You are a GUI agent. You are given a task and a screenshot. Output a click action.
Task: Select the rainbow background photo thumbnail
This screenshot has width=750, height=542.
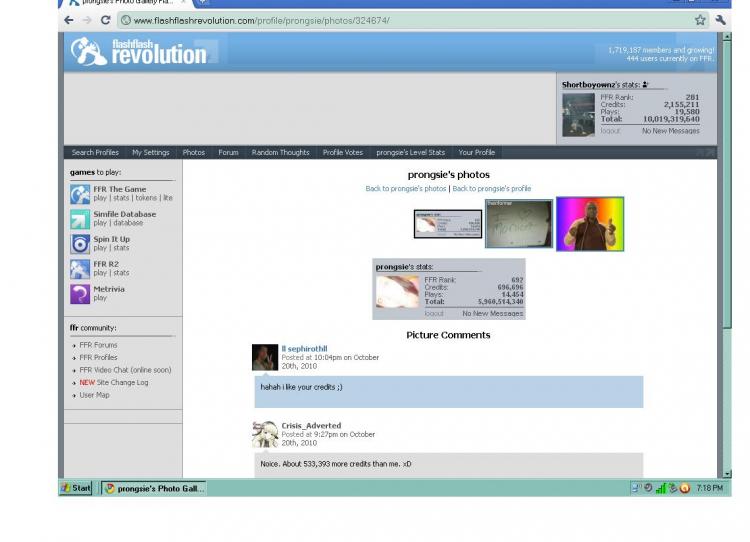pos(590,224)
